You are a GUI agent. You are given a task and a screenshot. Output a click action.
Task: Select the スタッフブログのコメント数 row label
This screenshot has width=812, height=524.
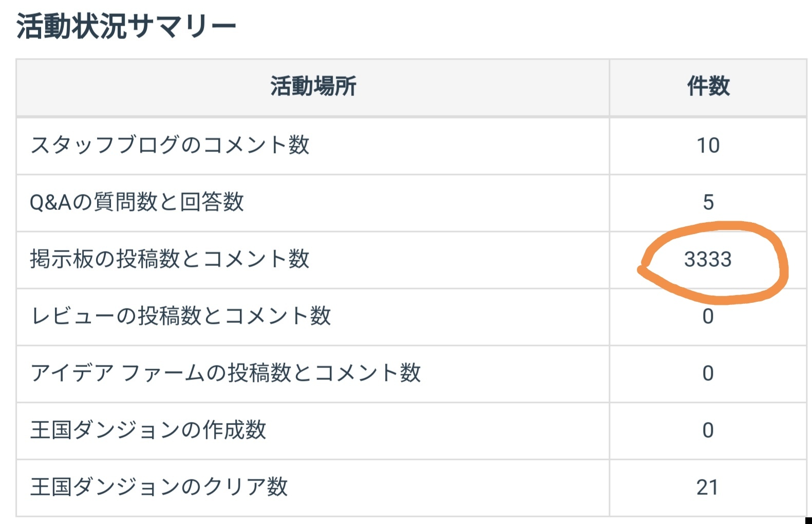click(x=169, y=145)
